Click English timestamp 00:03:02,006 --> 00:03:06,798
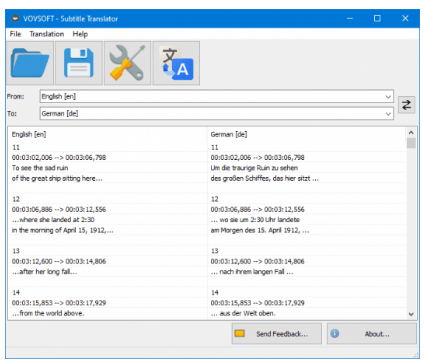The width and height of the screenshot is (424, 364). click(x=59, y=157)
